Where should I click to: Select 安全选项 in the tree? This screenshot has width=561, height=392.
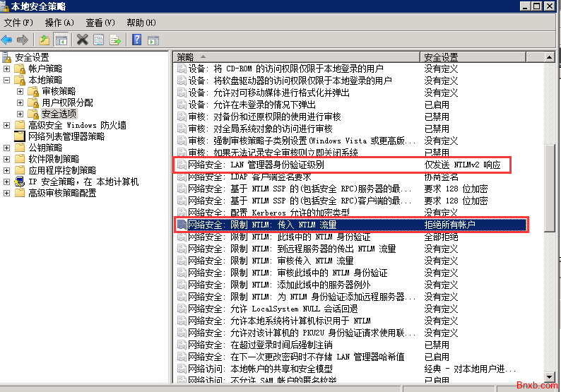click(x=59, y=114)
